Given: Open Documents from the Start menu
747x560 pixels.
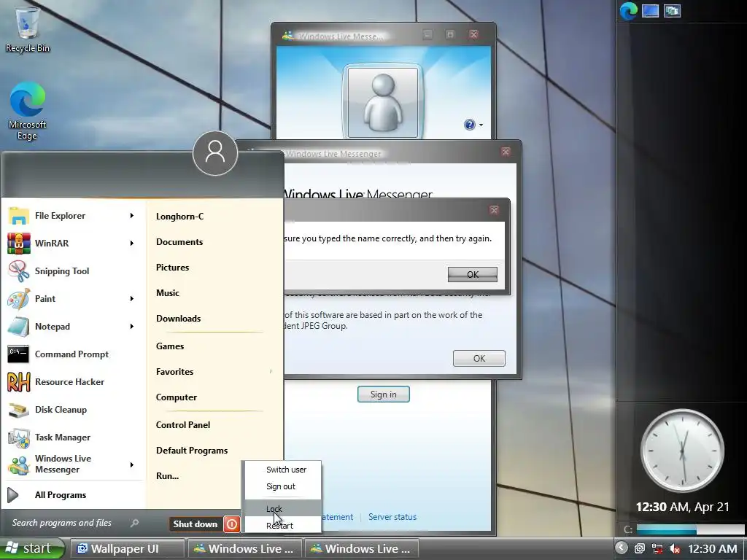Looking at the screenshot, I should click(x=179, y=242).
